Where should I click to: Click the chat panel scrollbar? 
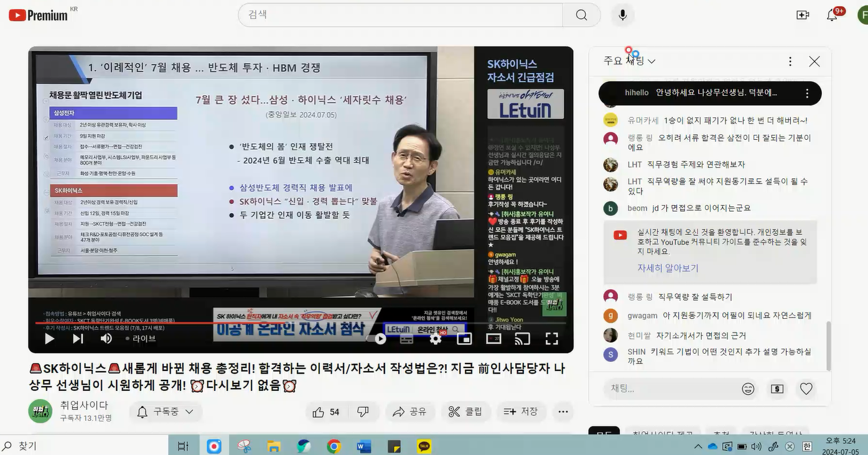[828, 346]
